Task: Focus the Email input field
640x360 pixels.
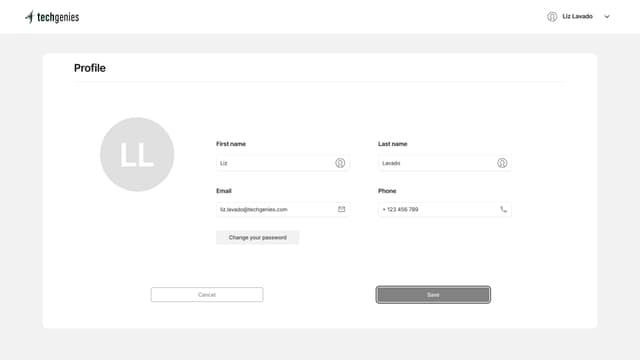Action: click(x=282, y=209)
